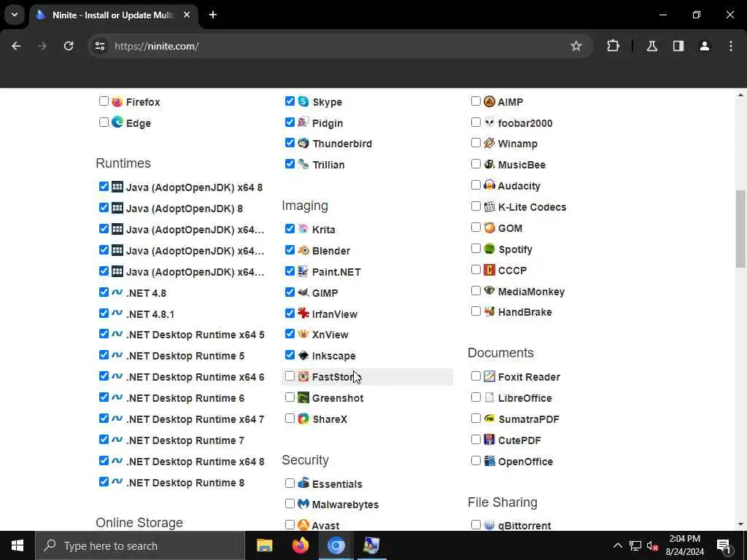
Task: Click the Skype logo icon
Action: coord(303,101)
